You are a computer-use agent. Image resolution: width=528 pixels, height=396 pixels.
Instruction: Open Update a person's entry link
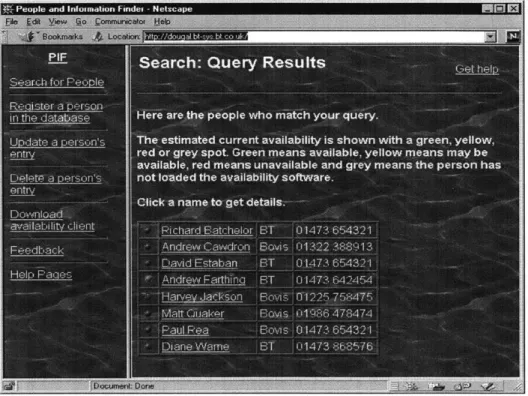pyautogui.click(x=57, y=148)
